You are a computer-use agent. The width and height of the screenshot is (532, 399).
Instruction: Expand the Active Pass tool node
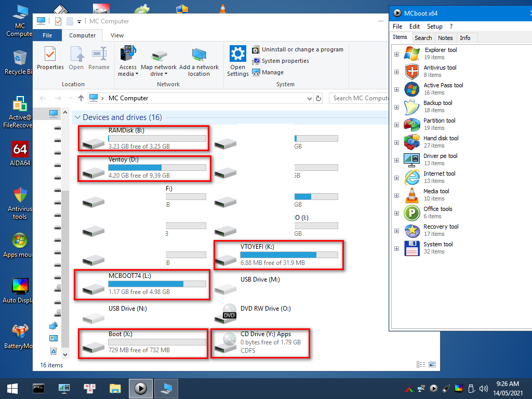coord(396,89)
